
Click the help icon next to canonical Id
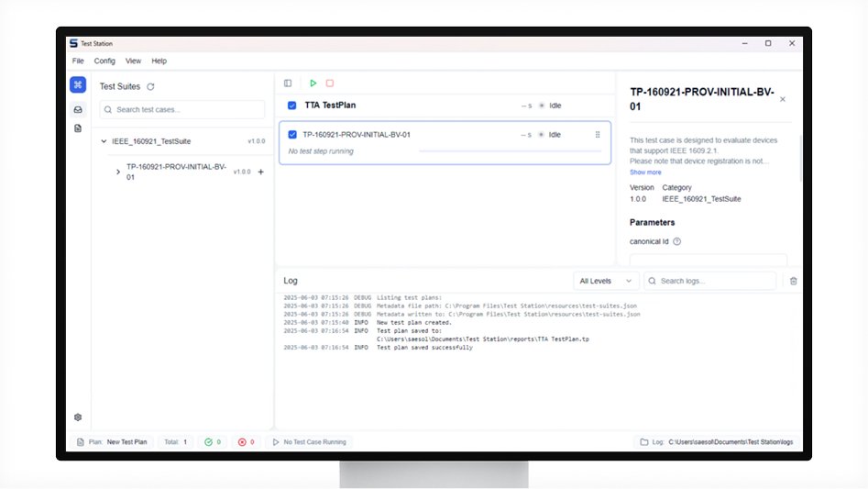pyautogui.click(x=677, y=241)
